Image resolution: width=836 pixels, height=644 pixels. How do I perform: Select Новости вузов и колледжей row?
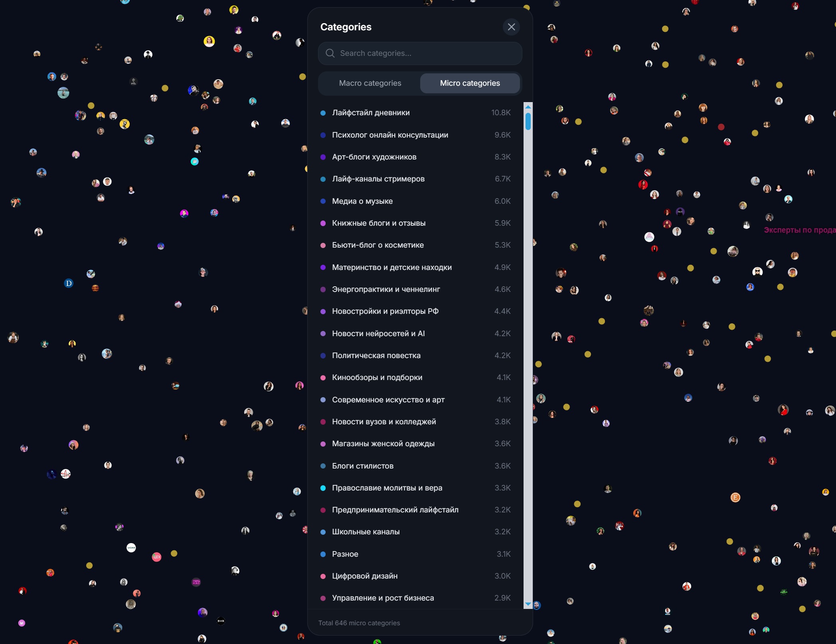click(415, 422)
